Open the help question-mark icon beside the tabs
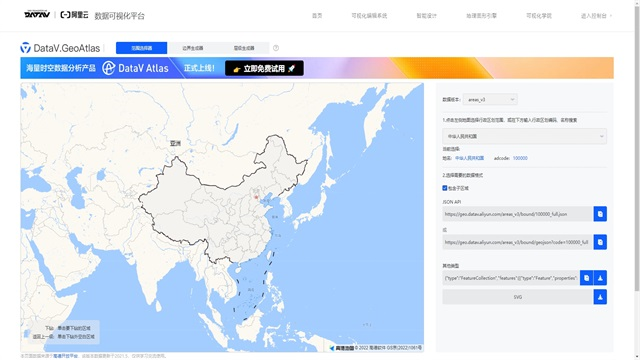640x360 pixels. [x=276, y=48]
